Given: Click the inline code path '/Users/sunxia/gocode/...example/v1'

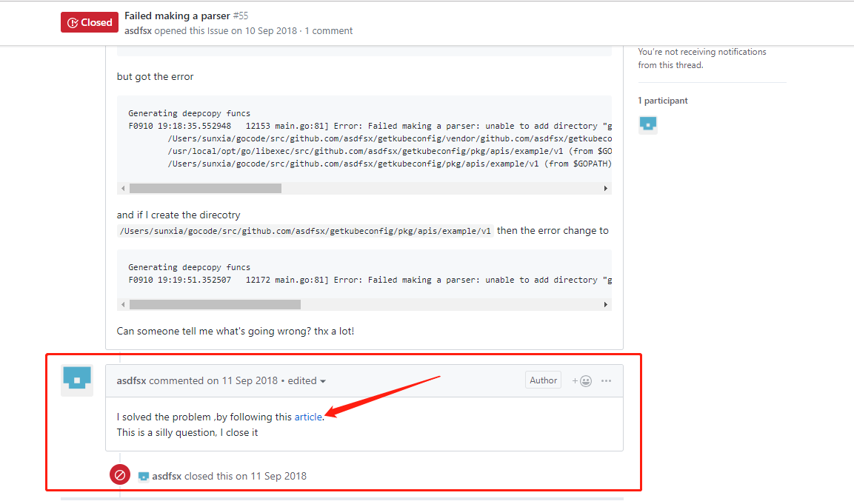Looking at the screenshot, I should (305, 232).
